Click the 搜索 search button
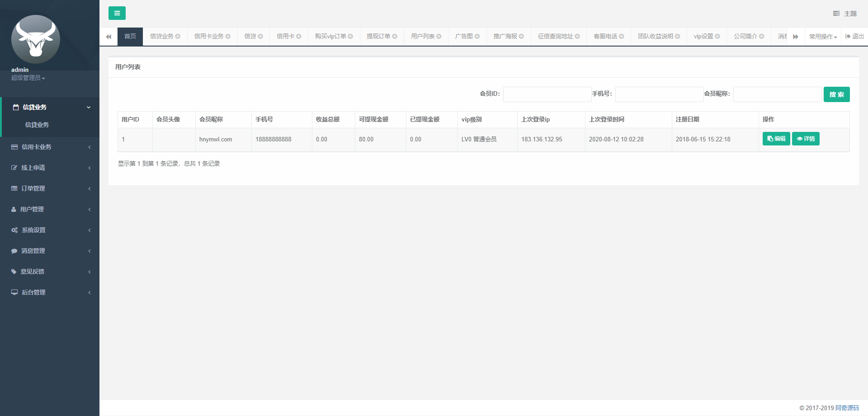 pyautogui.click(x=836, y=94)
